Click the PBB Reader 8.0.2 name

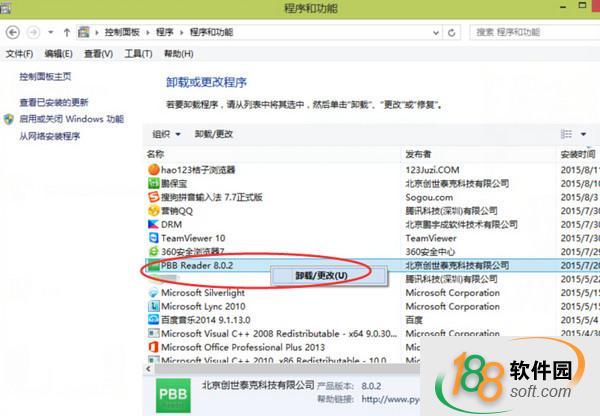197,265
